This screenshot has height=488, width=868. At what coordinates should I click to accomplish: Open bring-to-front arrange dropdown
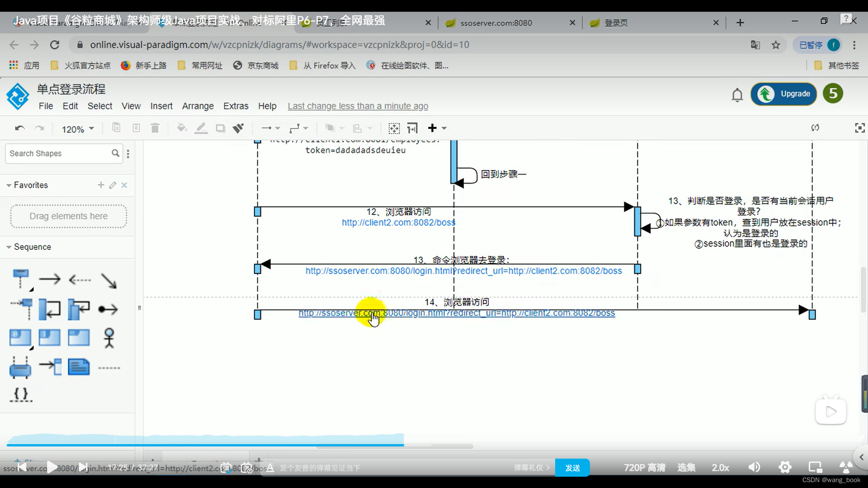[335, 128]
